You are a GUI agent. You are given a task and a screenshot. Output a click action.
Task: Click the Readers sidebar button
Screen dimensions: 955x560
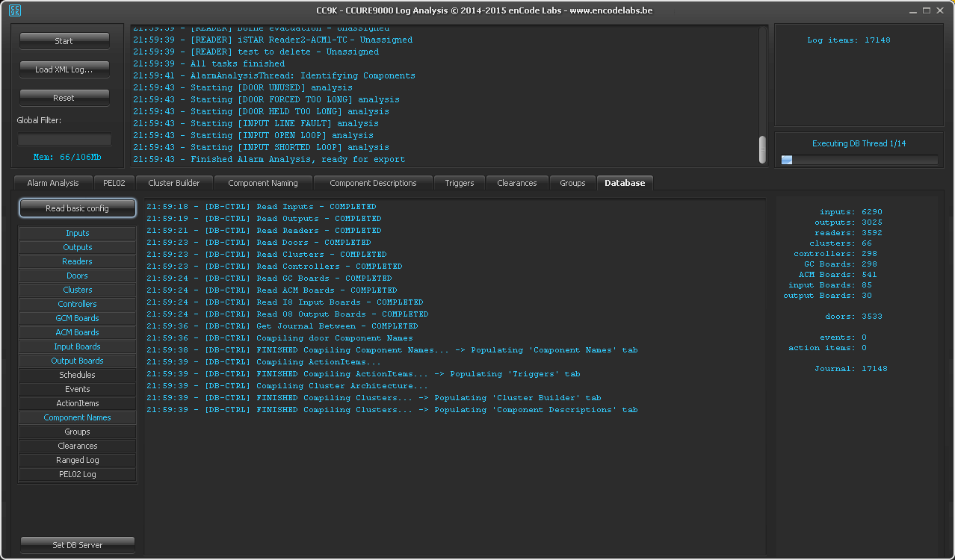[78, 261]
